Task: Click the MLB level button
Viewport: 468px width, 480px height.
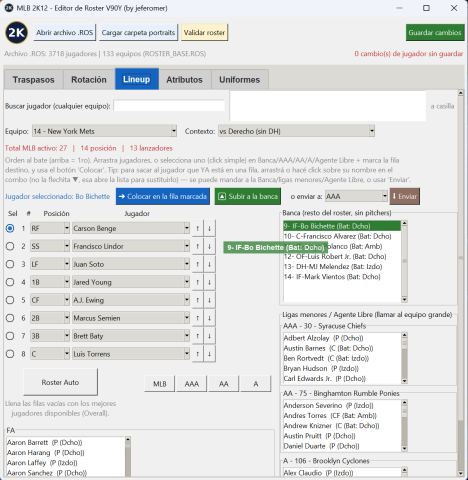Action: tap(160, 384)
